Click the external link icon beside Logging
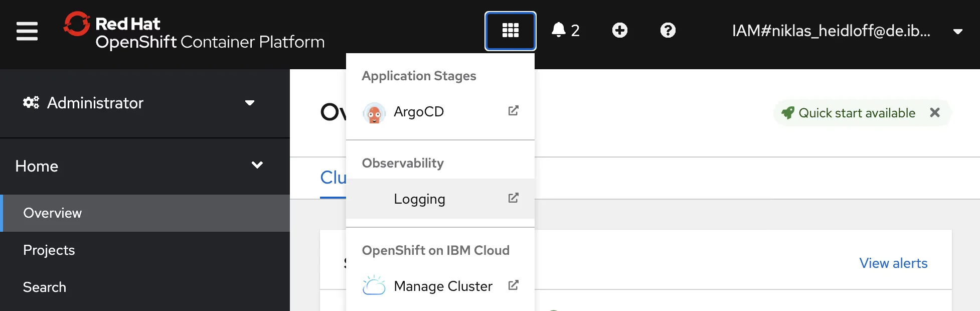980x311 pixels. (x=513, y=198)
